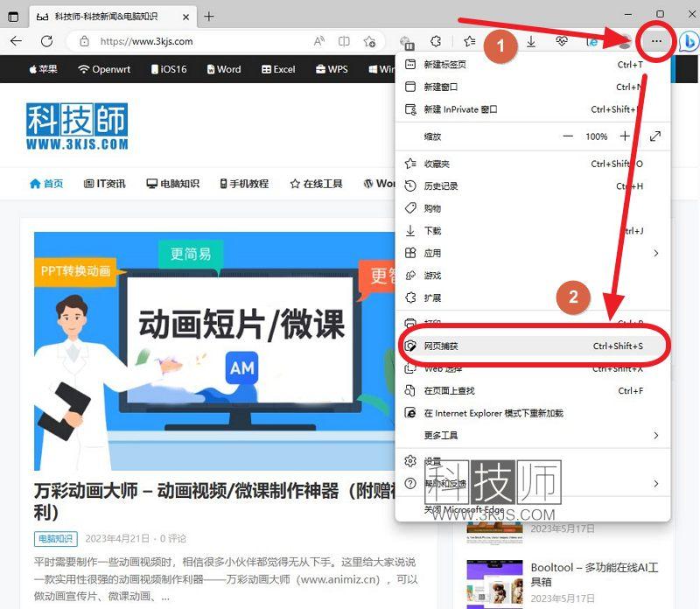Expand the 更多工具 submenu

533,436
